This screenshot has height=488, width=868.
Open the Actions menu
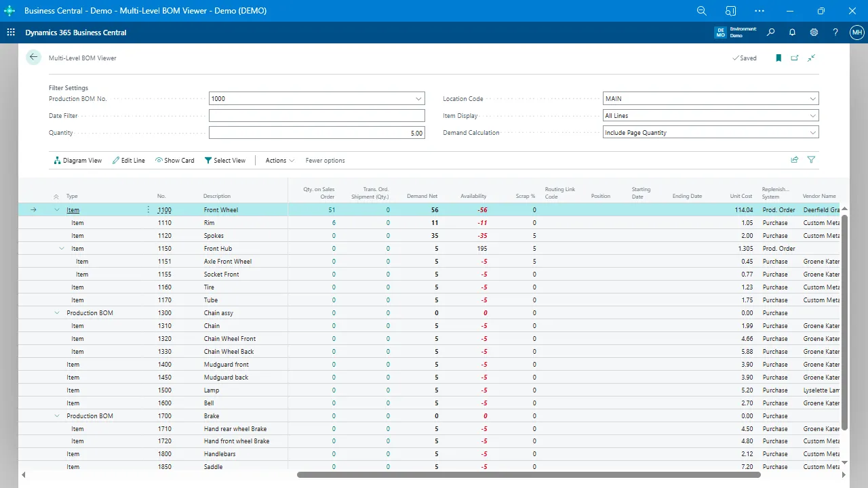coord(279,161)
